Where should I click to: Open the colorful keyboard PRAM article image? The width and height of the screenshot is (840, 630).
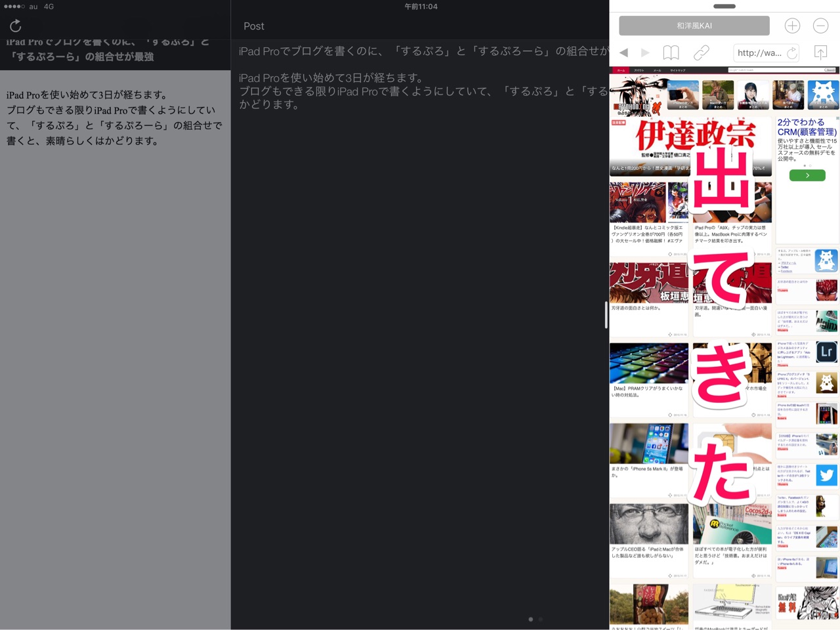coord(648,363)
